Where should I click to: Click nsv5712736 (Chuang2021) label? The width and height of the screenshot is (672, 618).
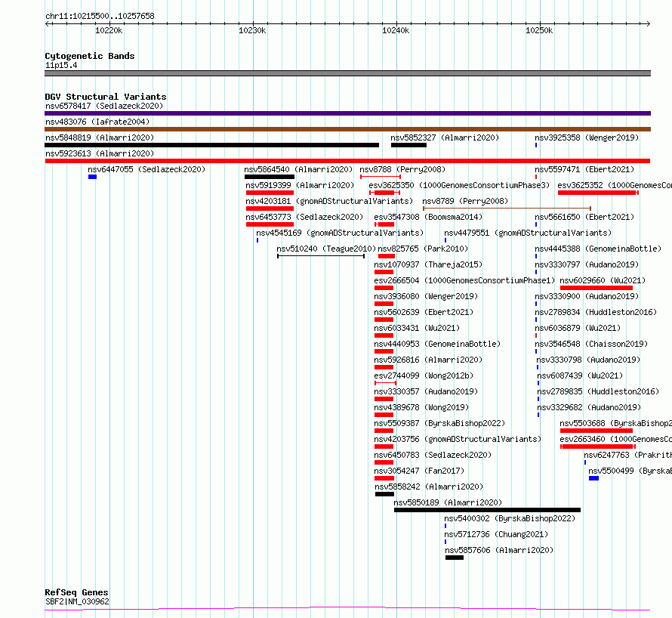tap(496, 534)
